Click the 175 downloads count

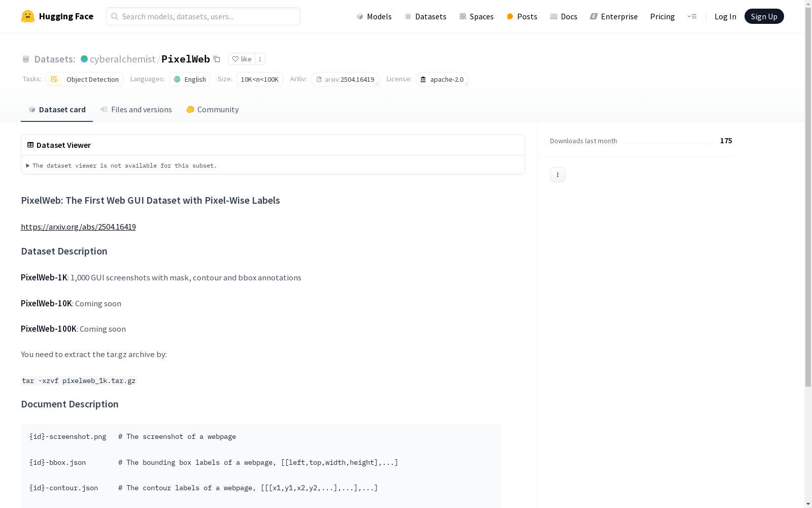point(726,141)
